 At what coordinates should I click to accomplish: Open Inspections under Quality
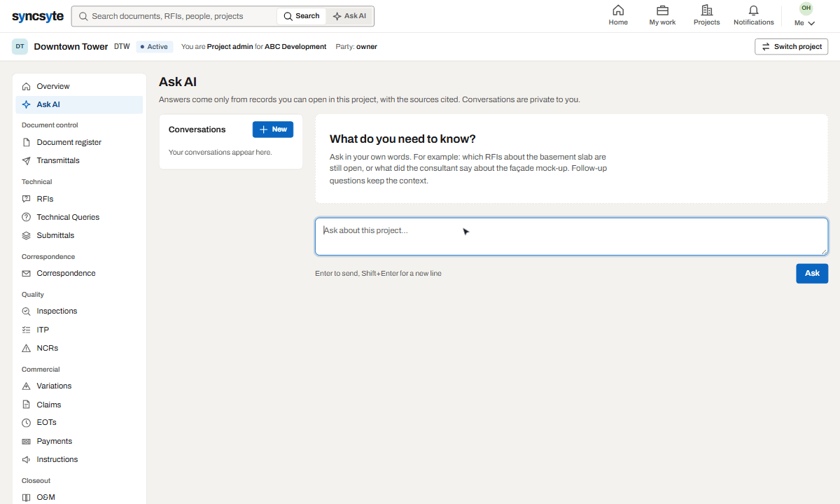[x=79, y=311]
